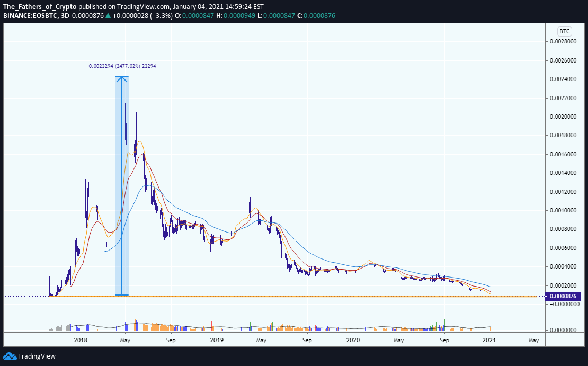Click the The_Fathers_of_Crypto author name
The image size is (588, 366).
40,7
